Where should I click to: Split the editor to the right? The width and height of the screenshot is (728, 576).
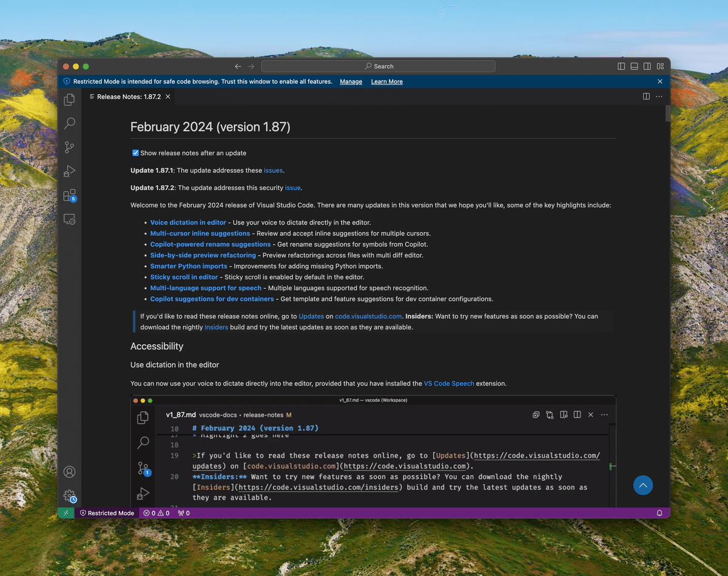pyautogui.click(x=646, y=97)
